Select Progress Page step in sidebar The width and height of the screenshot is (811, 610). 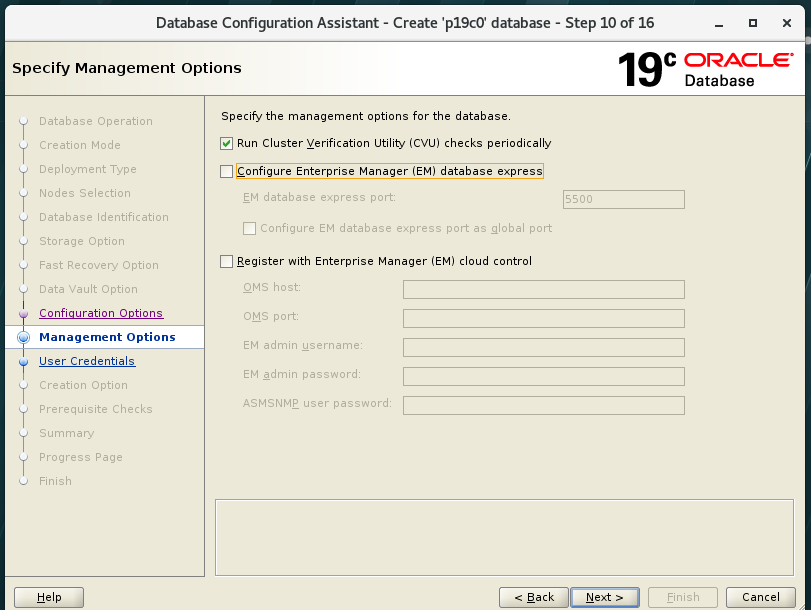point(81,457)
